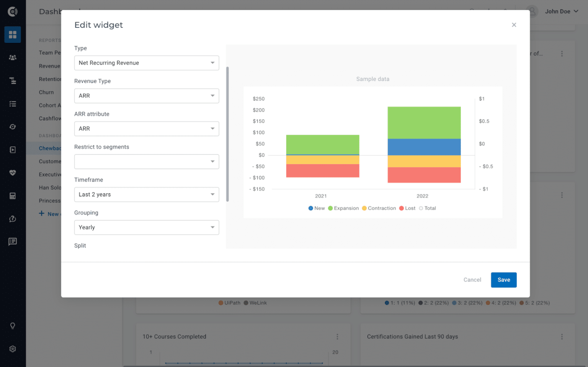Open the Revenue Type dropdown
The image size is (588, 367).
(x=147, y=96)
